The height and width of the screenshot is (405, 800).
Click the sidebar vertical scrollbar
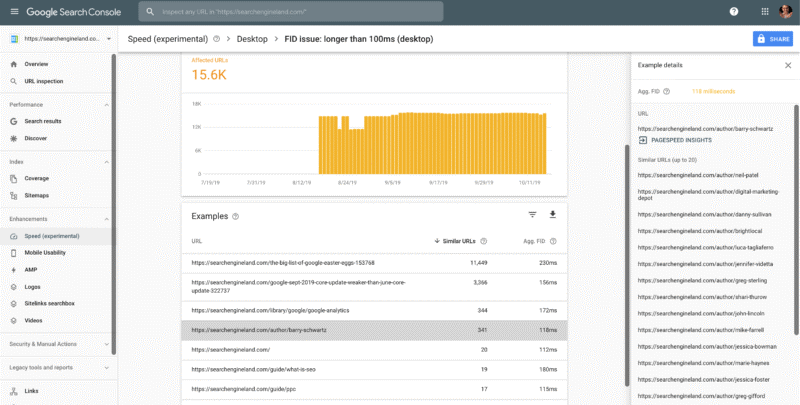pyautogui.click(x=114, y=204)
